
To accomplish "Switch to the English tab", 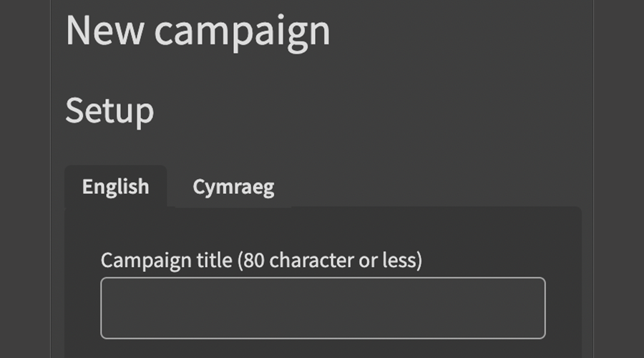I will coord(115,187).
